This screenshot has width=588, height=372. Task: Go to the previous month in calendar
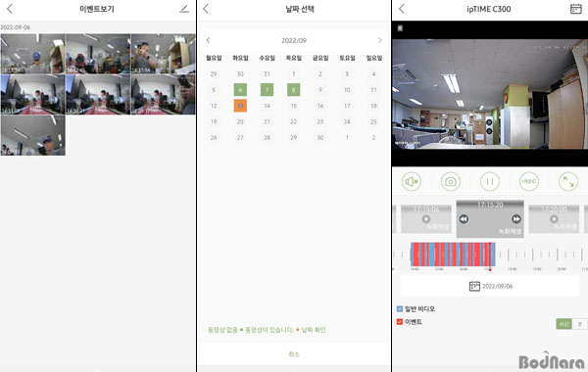point(208,40)
